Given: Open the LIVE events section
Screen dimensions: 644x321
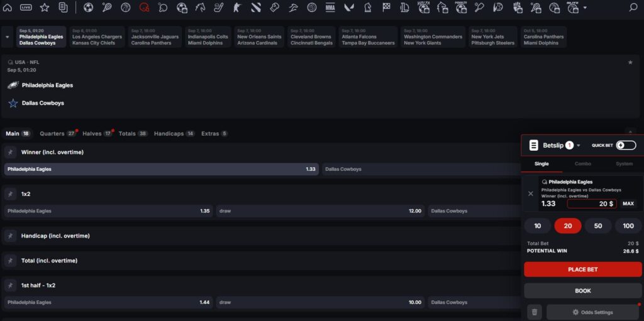Looking at the screenshot, I should click(26, 8).
